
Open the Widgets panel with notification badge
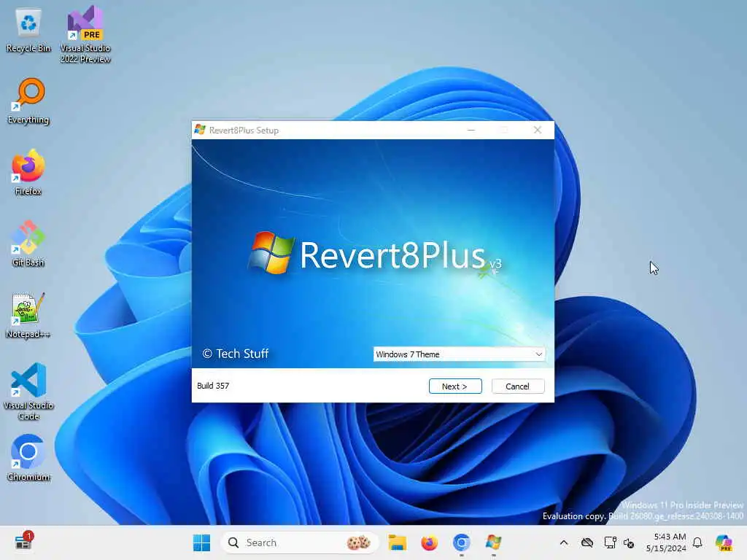click(x=23, y=542)
